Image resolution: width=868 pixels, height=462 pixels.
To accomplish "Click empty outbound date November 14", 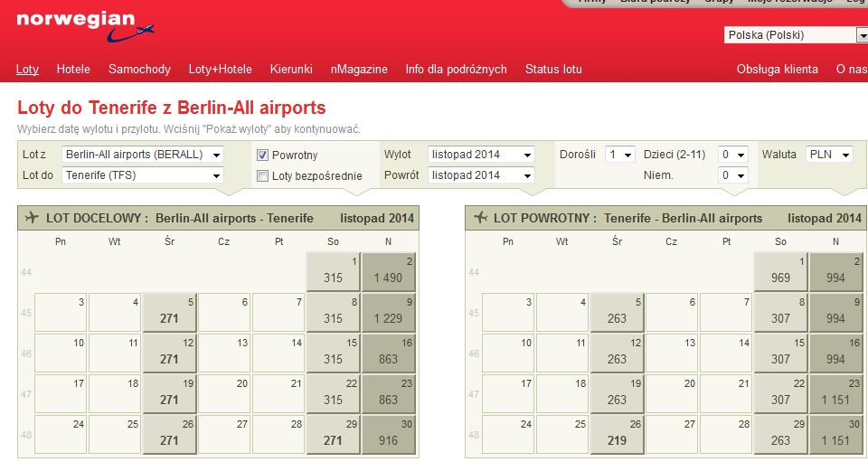I will pyautogui.click(x=278, y=354).
